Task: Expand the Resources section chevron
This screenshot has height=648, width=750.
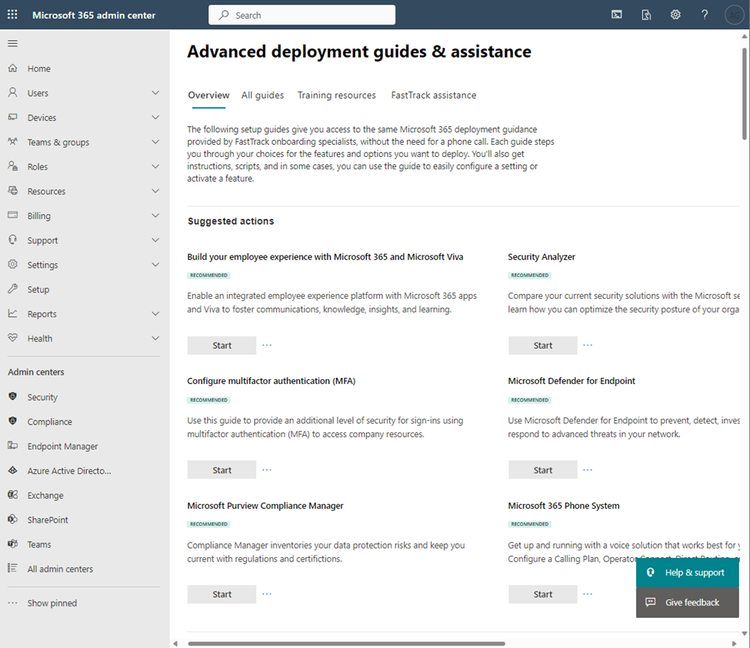Action: (x=155, y=191)
